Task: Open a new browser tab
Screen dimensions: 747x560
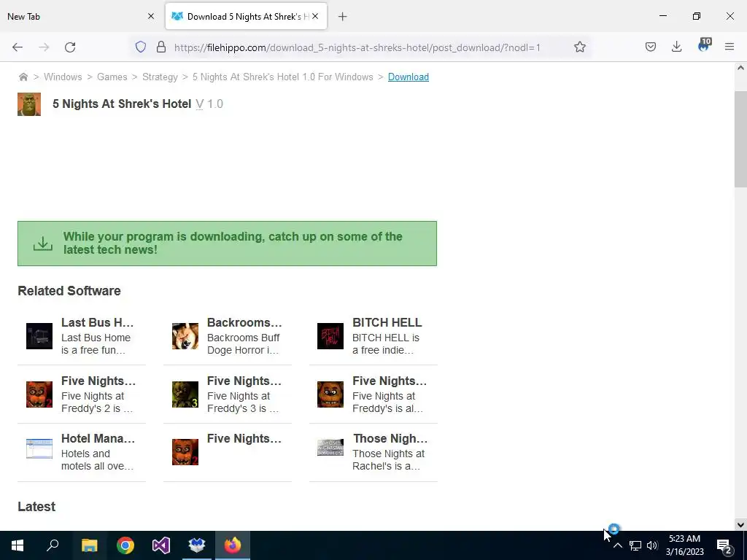Action: 343,17
